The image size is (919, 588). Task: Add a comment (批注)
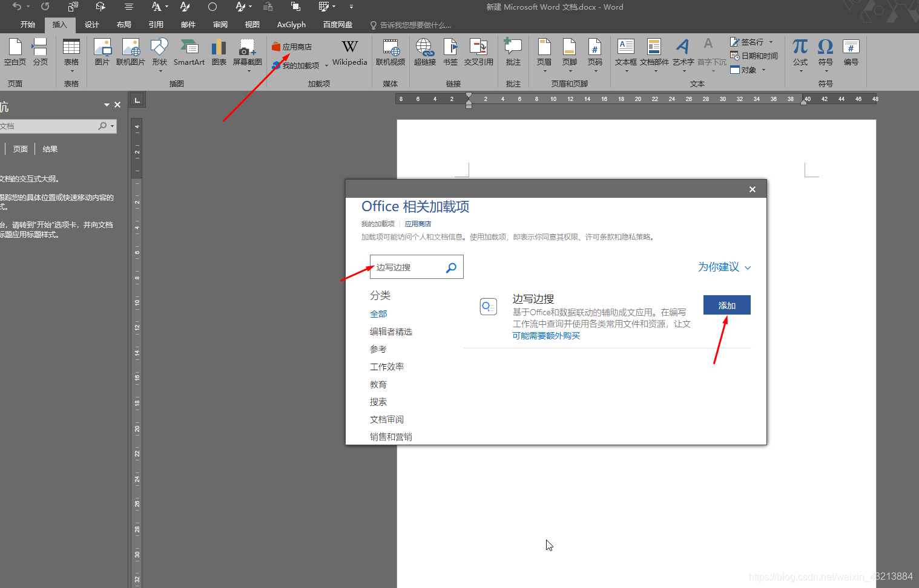pyautogui.click(x=513, y=52)
